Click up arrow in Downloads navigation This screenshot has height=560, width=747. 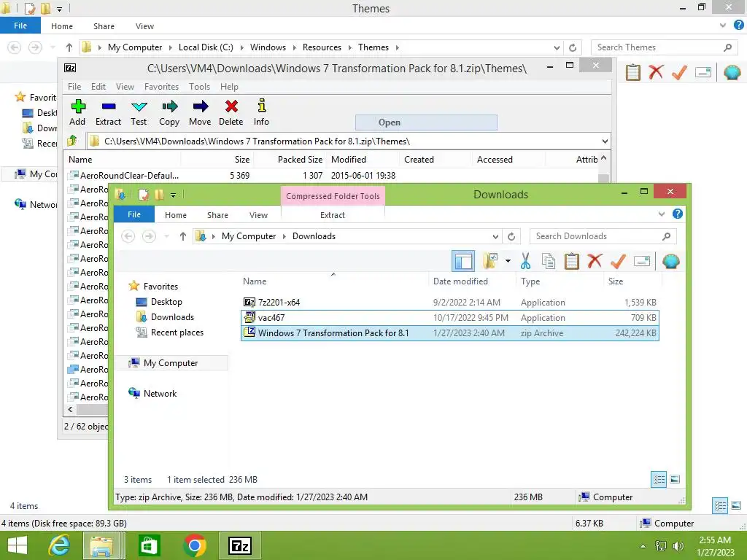pos(183,236)
